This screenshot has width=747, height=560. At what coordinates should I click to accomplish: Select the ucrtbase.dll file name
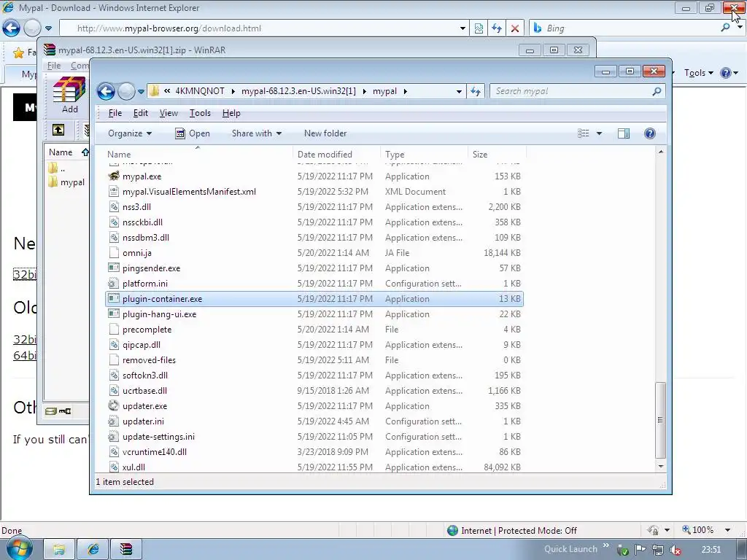144,391
